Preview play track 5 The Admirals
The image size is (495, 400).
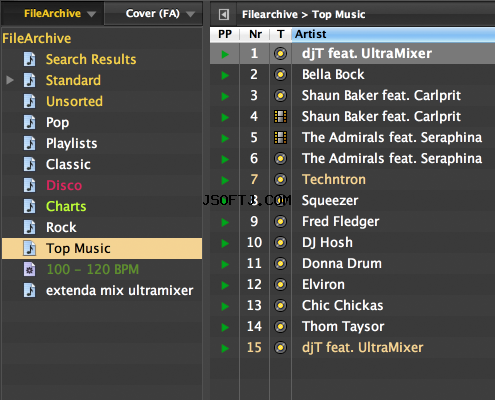point(225,138)
